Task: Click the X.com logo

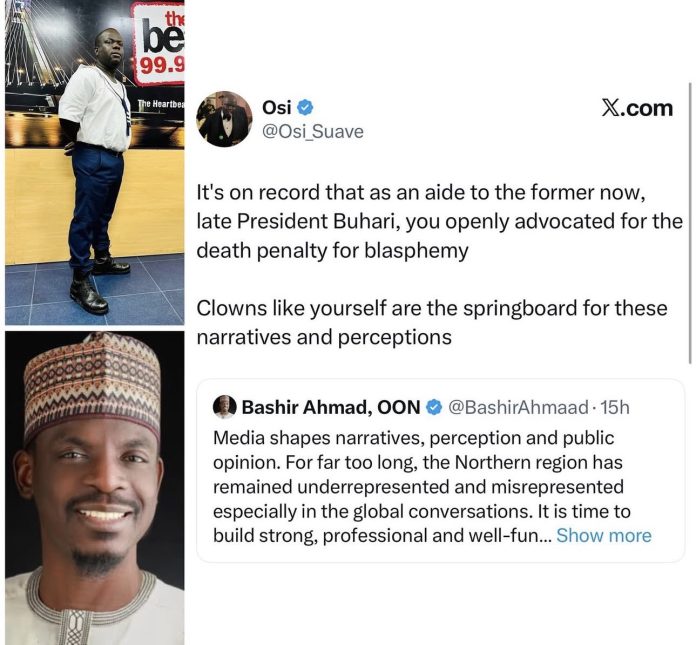Action: click(637, 108)
